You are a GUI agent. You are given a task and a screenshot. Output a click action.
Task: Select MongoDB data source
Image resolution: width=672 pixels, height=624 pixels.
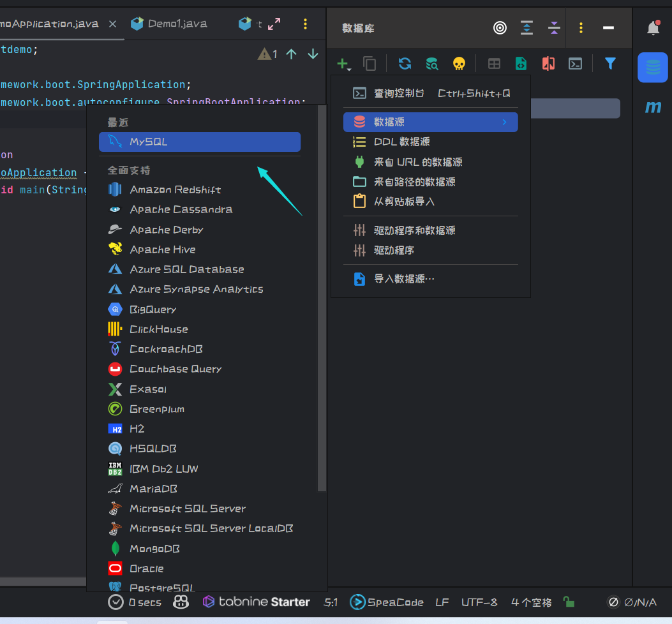pyautogui.click(x=200, y=549)
